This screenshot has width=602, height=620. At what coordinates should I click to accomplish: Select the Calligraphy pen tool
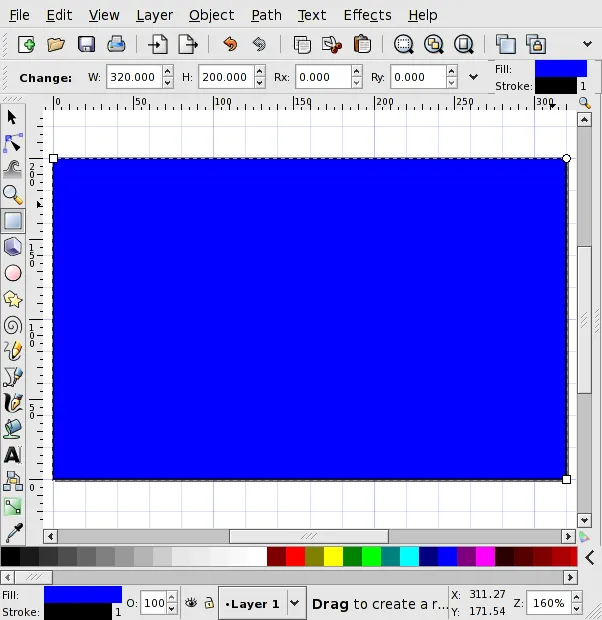(x=13, y=403)
